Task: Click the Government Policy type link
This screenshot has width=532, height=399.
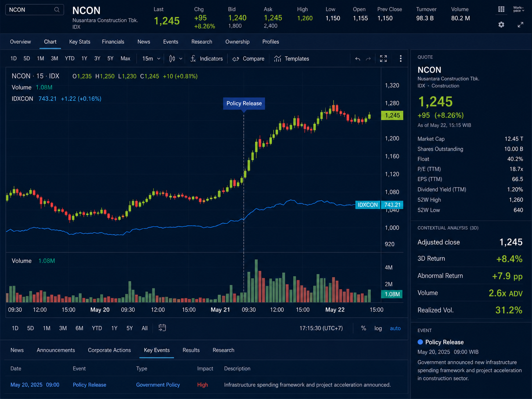Action: coord(158,385)
